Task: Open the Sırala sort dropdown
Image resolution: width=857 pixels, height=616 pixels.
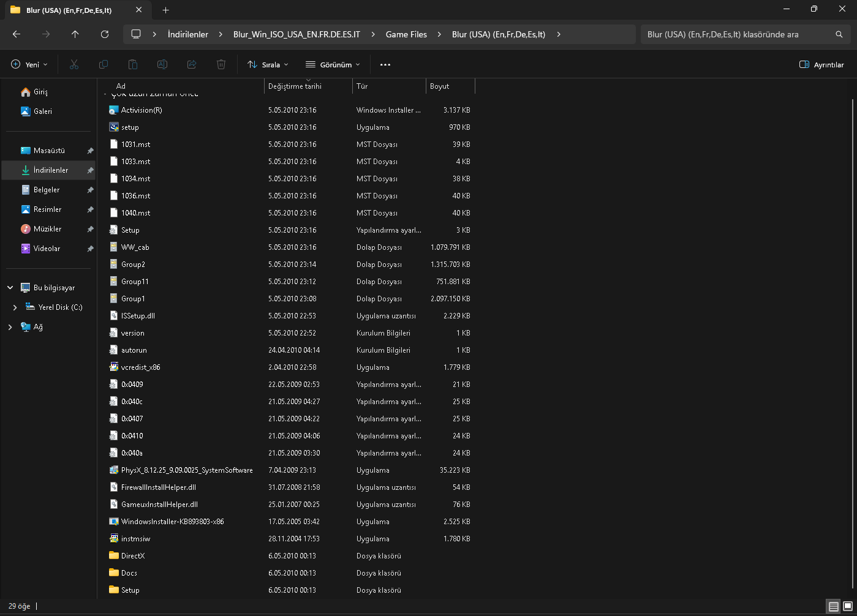Action: [x=268, y=64]
